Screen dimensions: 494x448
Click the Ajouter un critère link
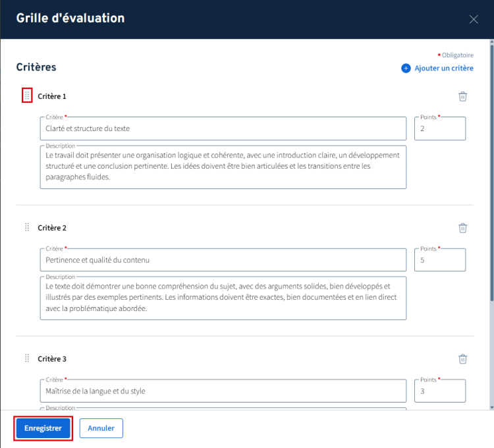443,68
